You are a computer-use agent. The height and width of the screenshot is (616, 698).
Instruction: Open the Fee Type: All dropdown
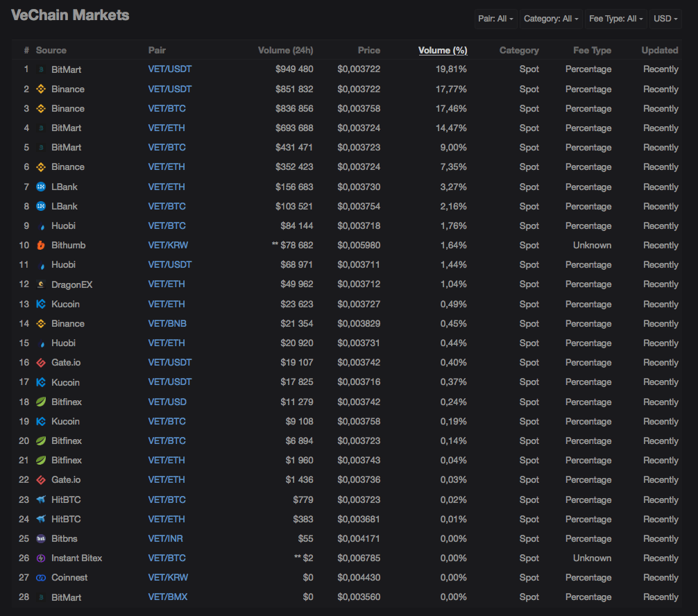pyautogui.click(x=616, y=19)
